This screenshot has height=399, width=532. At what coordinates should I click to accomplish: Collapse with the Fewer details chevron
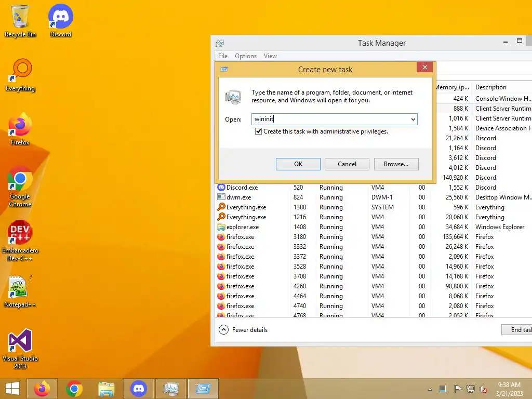click(x=223, y=330)
